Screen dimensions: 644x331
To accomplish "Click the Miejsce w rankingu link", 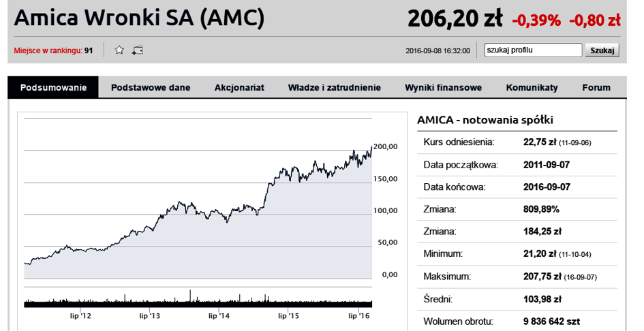I will pos(48,51).
